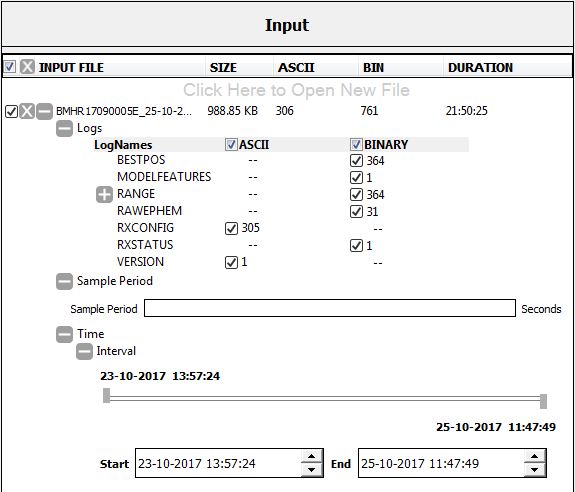Collapse the BMHR17090005E file entry
Image resolution: width=575 pixels, height=492 pixels.
click(x=44, y=111)
